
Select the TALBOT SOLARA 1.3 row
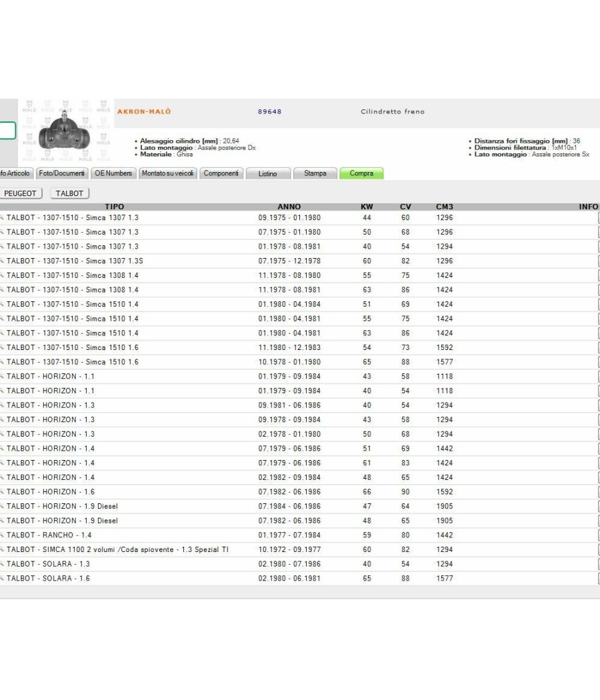(299, 564)
